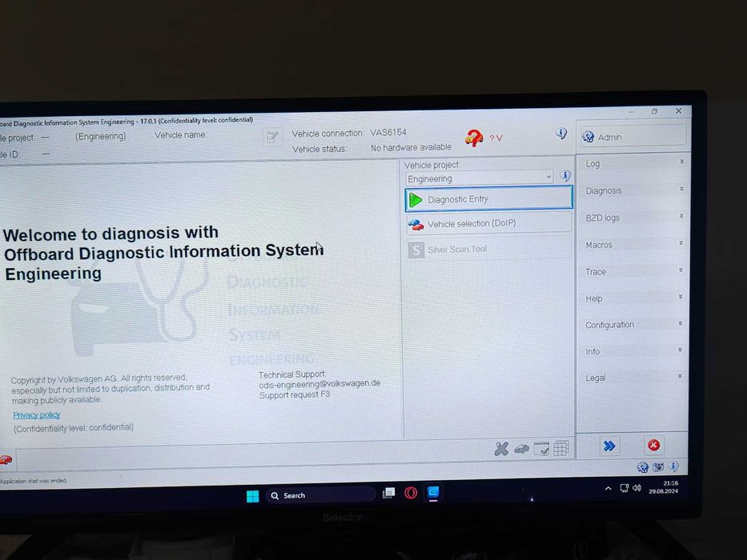Expand the Info section
Screen dimensions: 747x560
pos(634,351)
